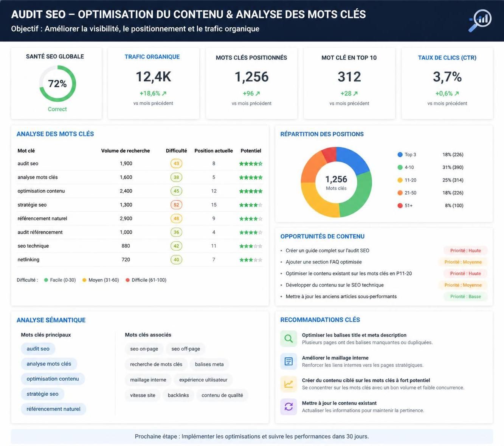Select the 'référencement naturel' keyword chip
The height and width of the screenshot is (446, 504).
pos(54,409)
